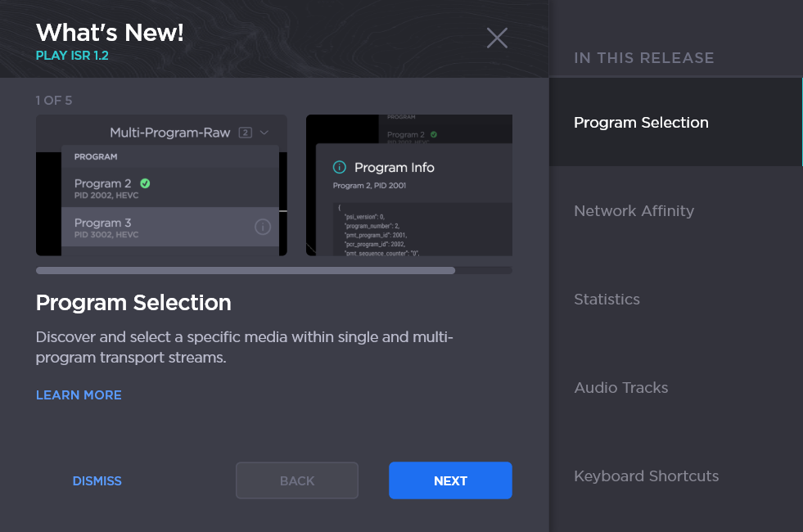Open the Statistics release item
Screen dimensions: 803x532
pos(607,300)
